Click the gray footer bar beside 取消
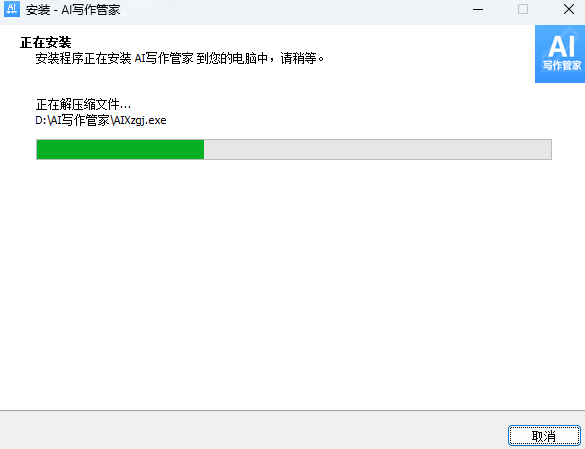The image size is (585, 449). point(254,430)
